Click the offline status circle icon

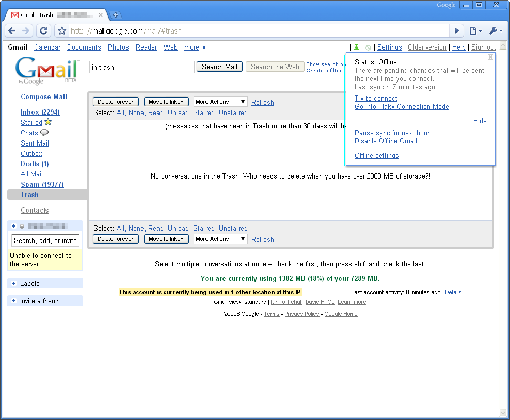point(368,48)
